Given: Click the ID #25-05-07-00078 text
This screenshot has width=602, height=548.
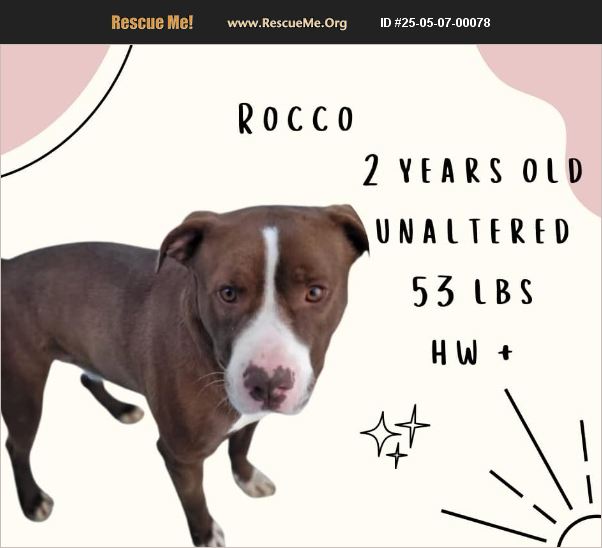Looking at the screenshot, I should 435,23.
